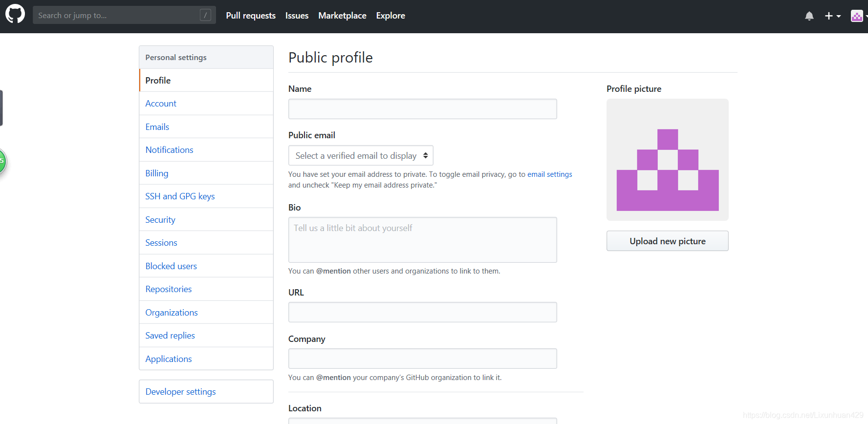Viewport: 868px width, 424px height.
Task: Select Profile in settings sidebar
Action: tap(206, 80)
